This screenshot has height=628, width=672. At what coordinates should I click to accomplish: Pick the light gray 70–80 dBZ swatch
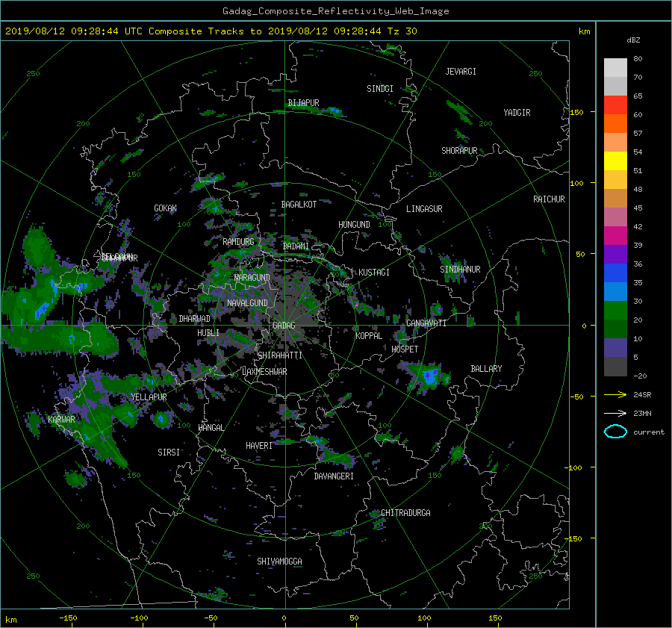pyautogui.click(x=615, y=68)
